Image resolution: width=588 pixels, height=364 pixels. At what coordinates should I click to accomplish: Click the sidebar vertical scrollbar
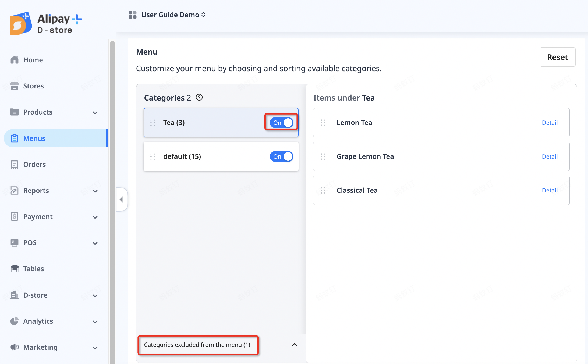(x=112, y=188)
